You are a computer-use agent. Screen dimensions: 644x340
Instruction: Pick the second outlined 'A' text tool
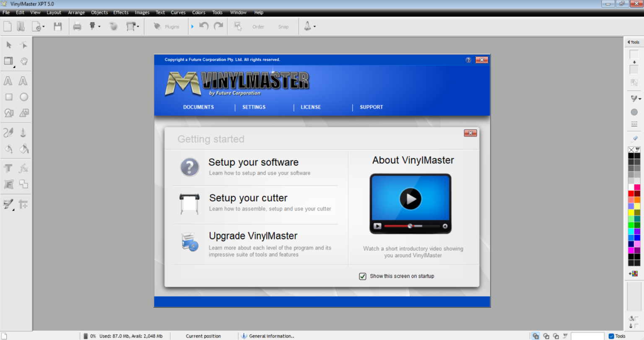(23, 81)
